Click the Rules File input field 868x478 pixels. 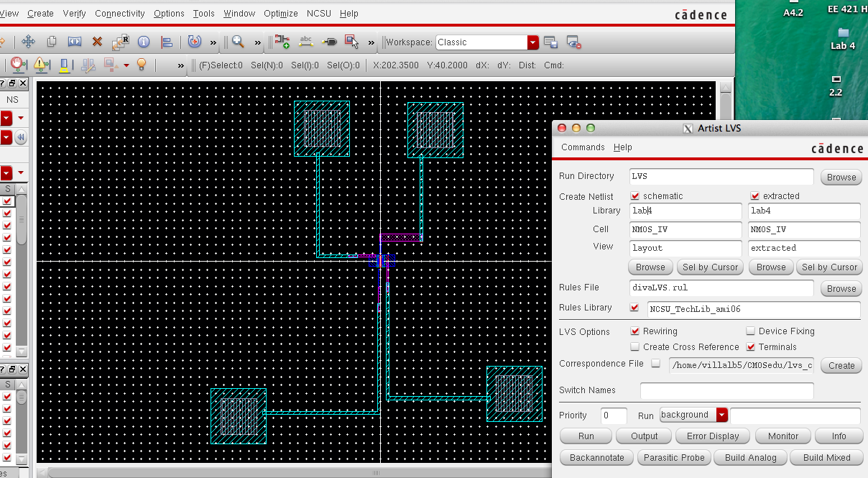point(721,288)
